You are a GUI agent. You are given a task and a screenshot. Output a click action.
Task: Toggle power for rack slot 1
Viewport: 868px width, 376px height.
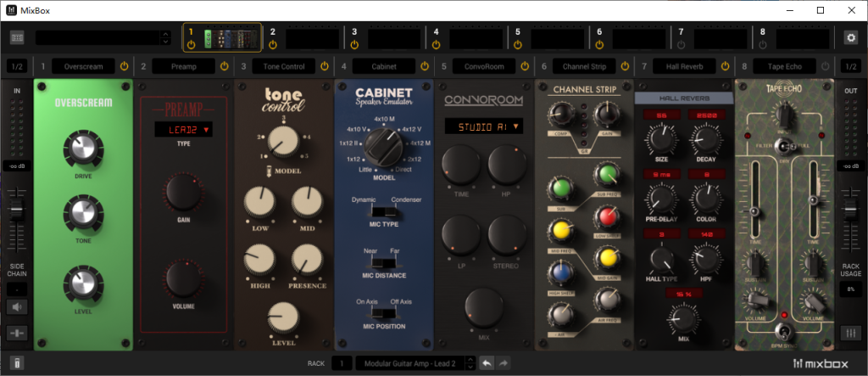[192, 44]
